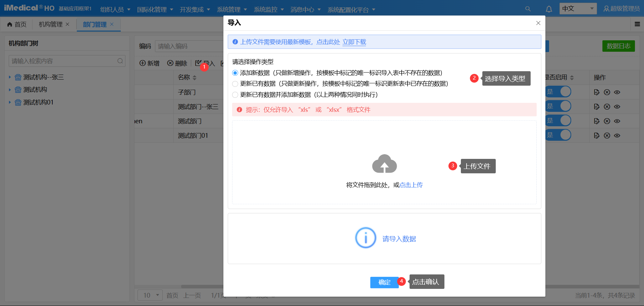644x306 pixels.
Task: Click the 点击上传 upload link
Action: (411, 185)
